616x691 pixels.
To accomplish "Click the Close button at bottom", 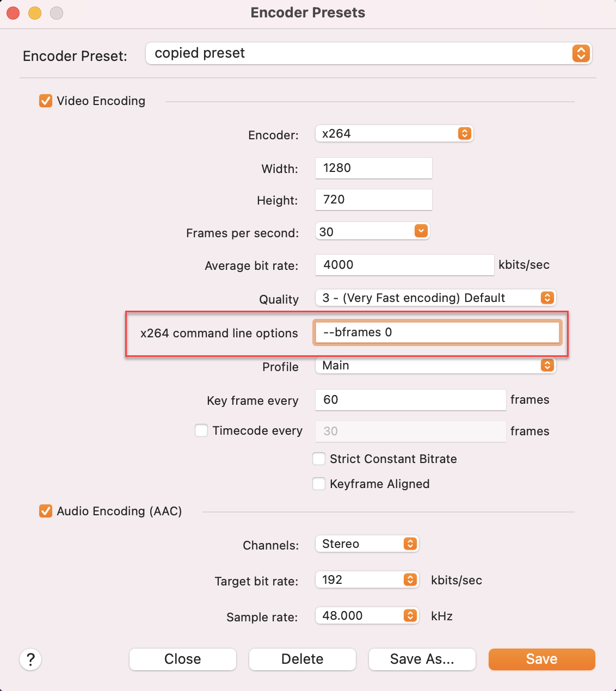I will click(183, 659).
